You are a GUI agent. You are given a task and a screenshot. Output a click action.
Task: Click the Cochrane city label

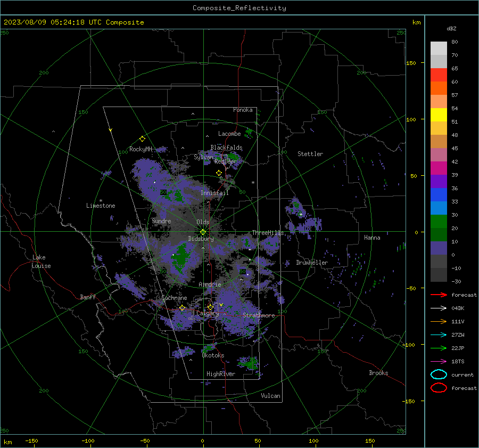[x=174, y=298]
